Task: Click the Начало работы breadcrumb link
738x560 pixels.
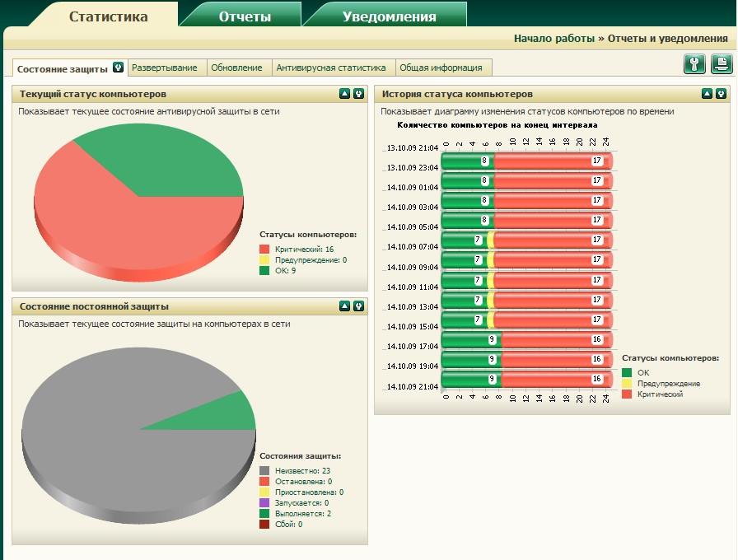Action: click(554, 39)
